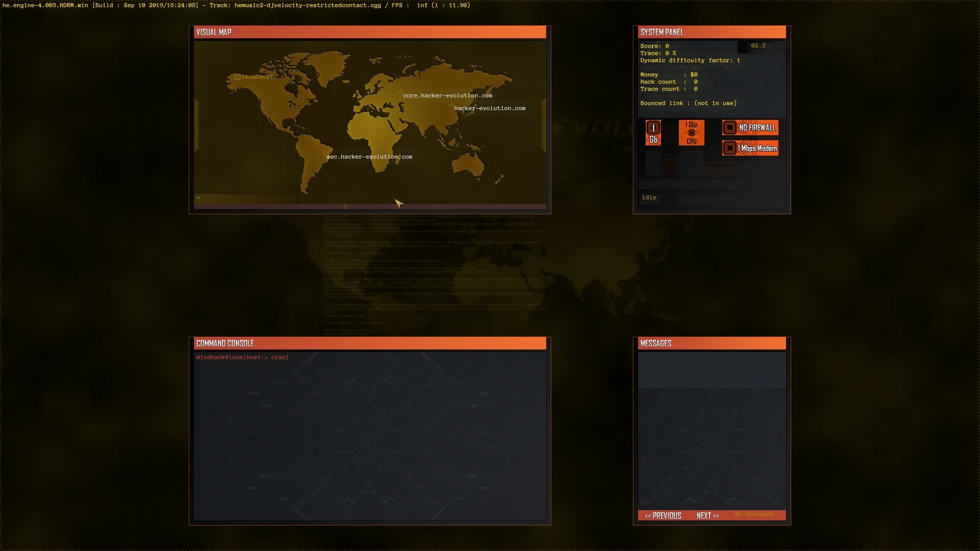Screen dimensions: 980x551
Task: Click the command console input line
Action: 280,357
